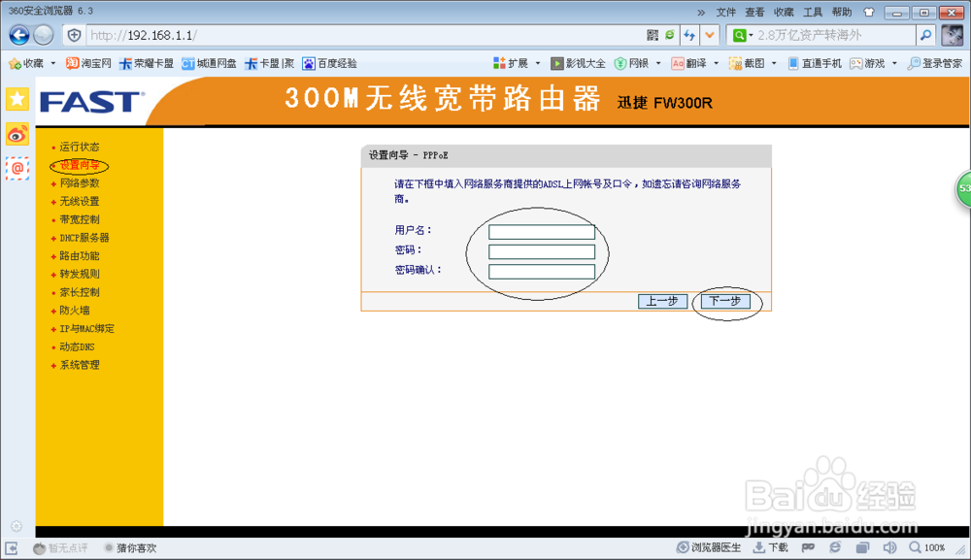Click the search magnifier icon
The image size is (971, 560).
925,35
